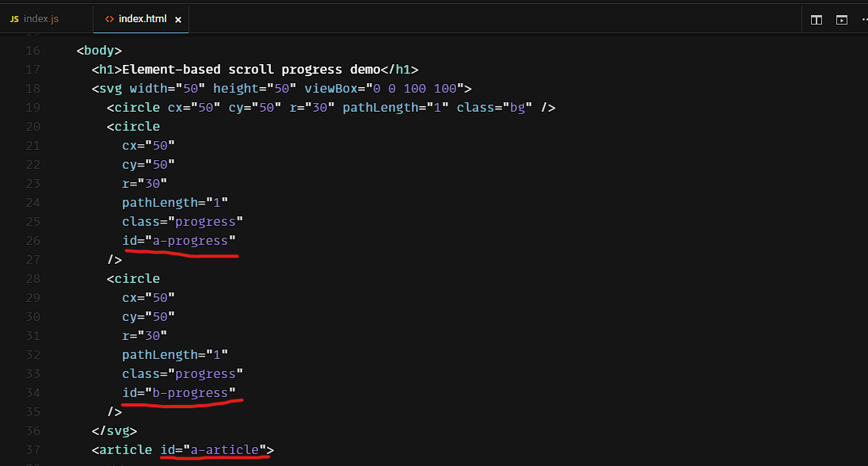Viewport: 868px width, 466px height.
Task: Switch to the index.js tab
Action: tap(41, 19)
